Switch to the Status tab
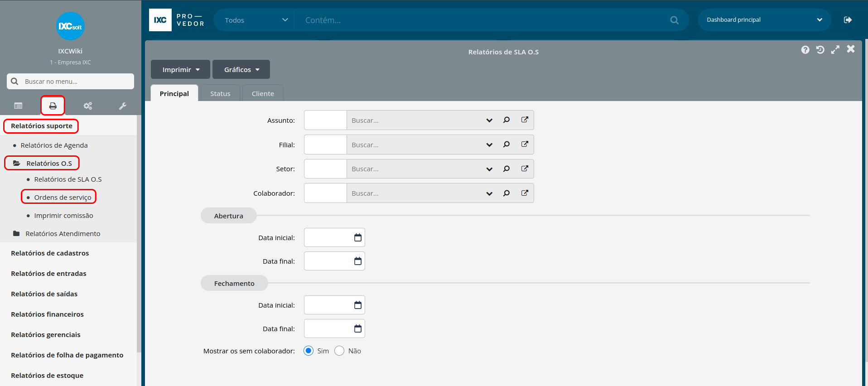Viewport: 868px width, 386px height. pyautogui.click(x=220, y=93)
